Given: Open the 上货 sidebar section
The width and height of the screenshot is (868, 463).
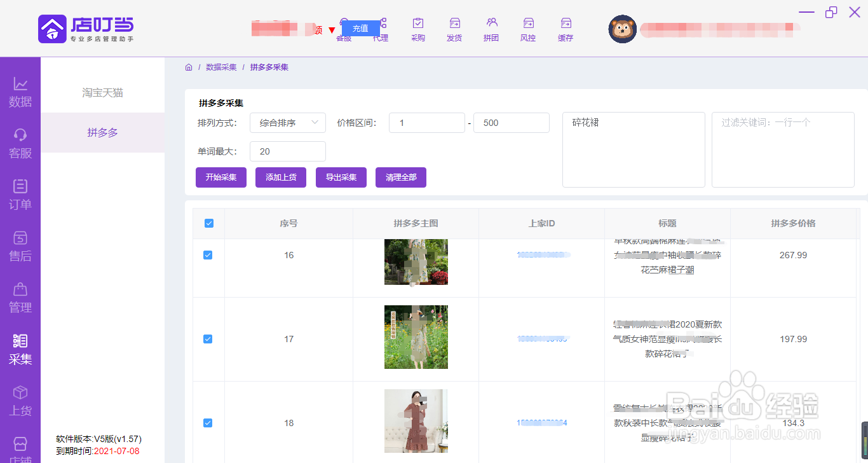Looking at the screenshot, I should [x=20, y=401].
